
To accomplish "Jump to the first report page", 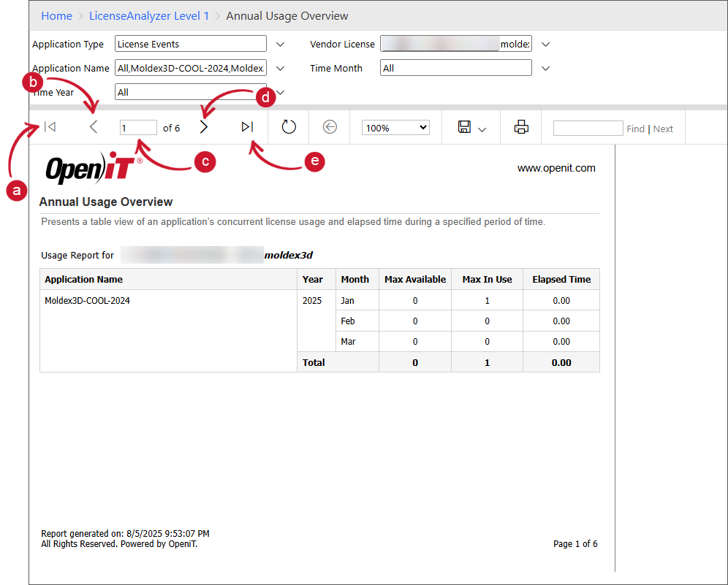I will tap(50, 126).
